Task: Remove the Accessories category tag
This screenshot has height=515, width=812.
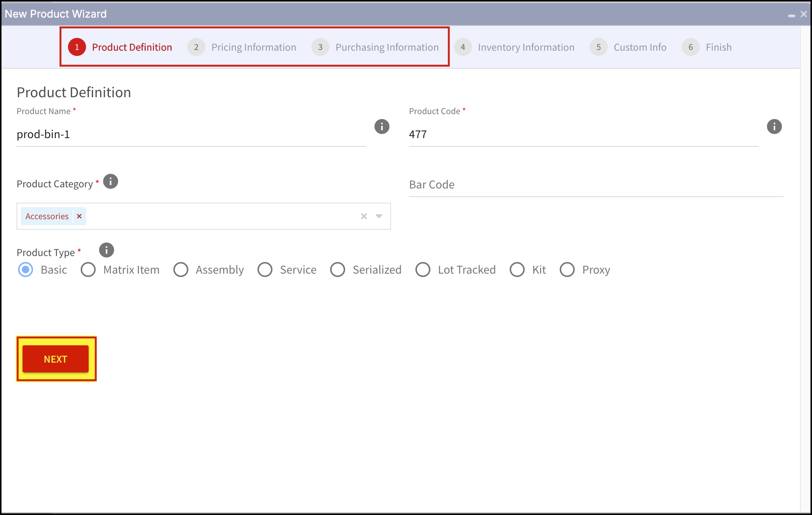Action: (x=79, y=216)
